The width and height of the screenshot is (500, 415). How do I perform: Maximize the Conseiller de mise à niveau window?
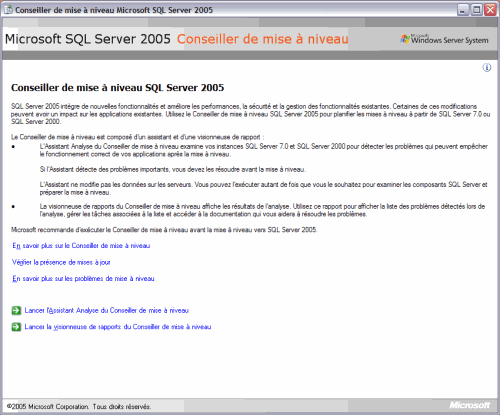coord(477,10)
